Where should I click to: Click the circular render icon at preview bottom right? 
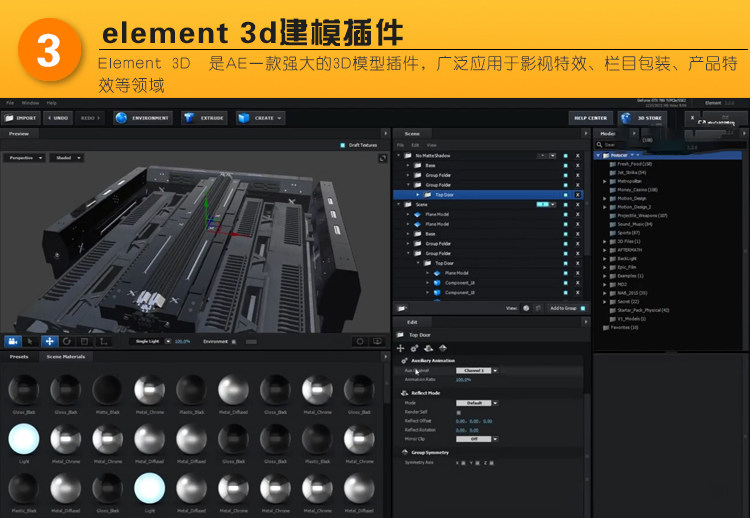pyautogui.click(x=360, y=342)
